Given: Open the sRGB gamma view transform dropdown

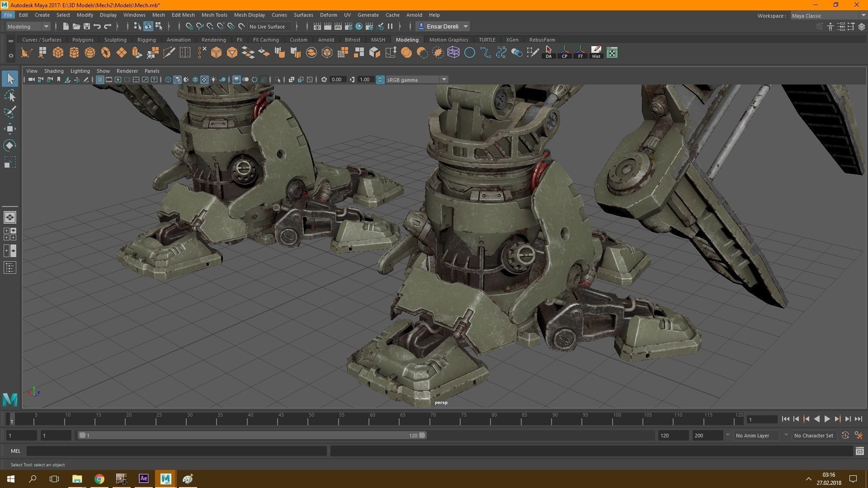Looking at the screenshot, I should (416, 80).
